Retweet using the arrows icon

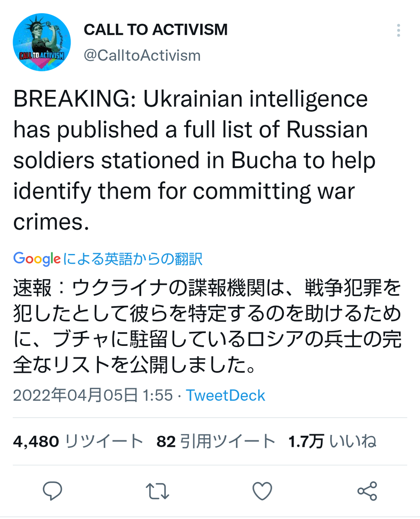pyautogui.click(x=157, y=491)
